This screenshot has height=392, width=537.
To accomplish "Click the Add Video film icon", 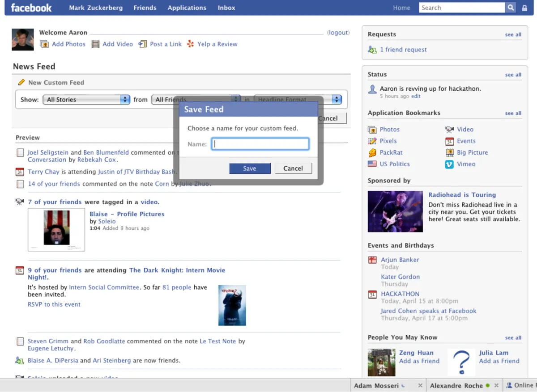I will click(95, 44).
